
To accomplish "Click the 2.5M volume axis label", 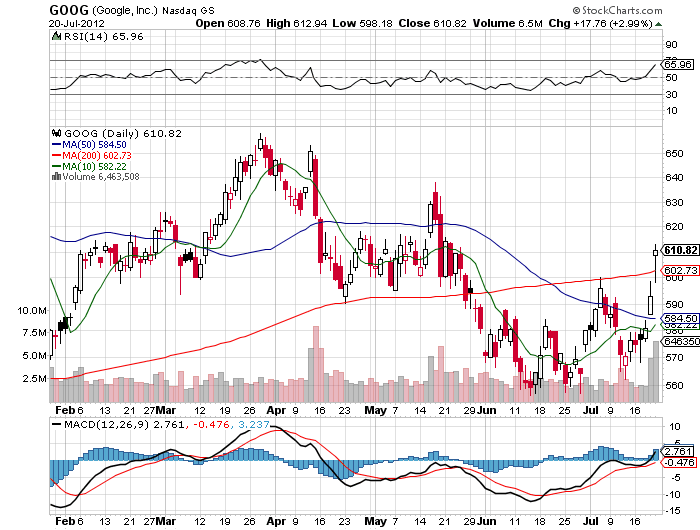I will (35, 379).
